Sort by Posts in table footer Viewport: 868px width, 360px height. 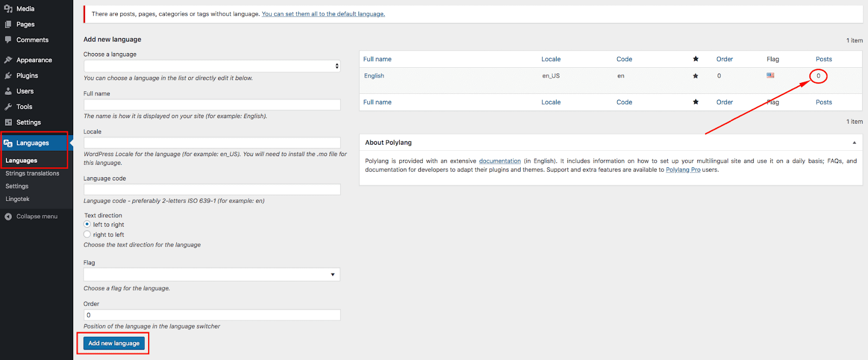pyautogui.click(x=824, y=102)
